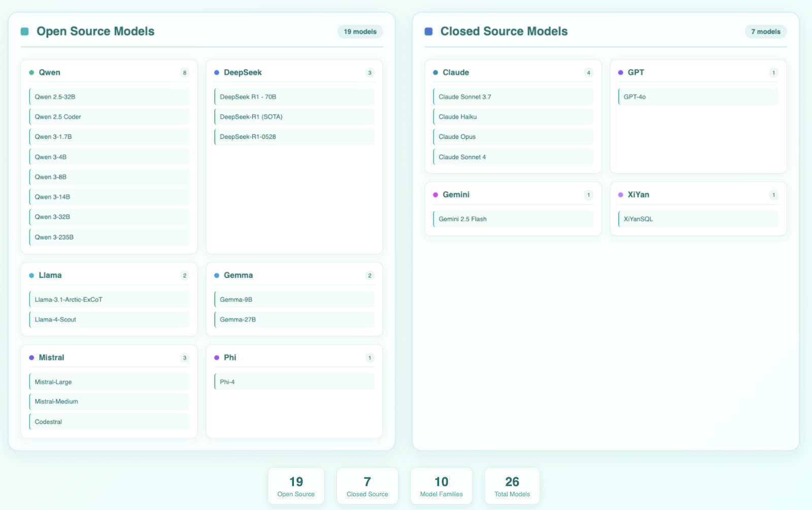
Task: Choose Gemma-9B entry
Action: pos(294,300)
